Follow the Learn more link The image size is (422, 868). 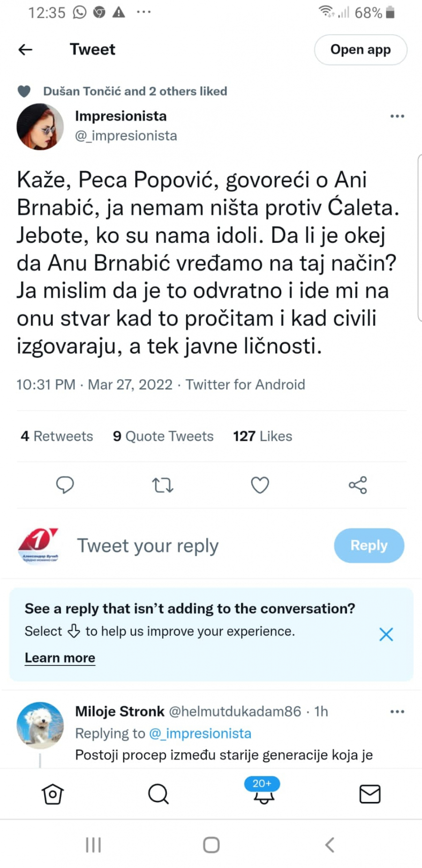(x=60, y=657)
